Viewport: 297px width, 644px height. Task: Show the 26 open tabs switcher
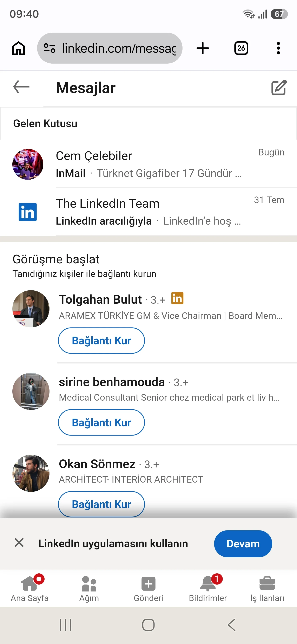(241, 48)
